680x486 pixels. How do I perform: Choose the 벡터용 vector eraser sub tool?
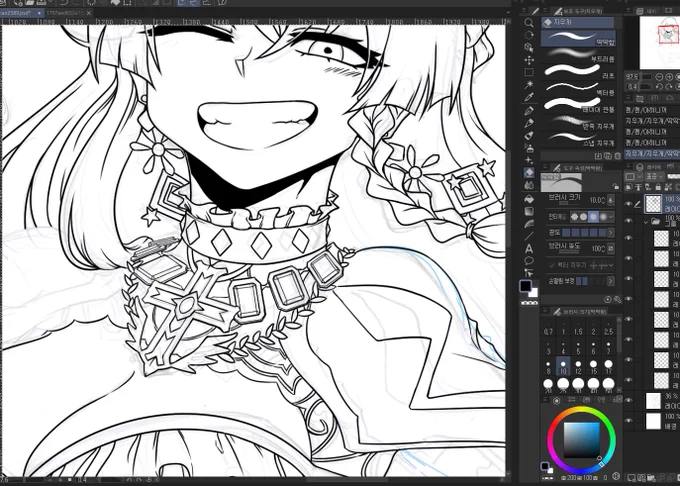coord(578,90)
